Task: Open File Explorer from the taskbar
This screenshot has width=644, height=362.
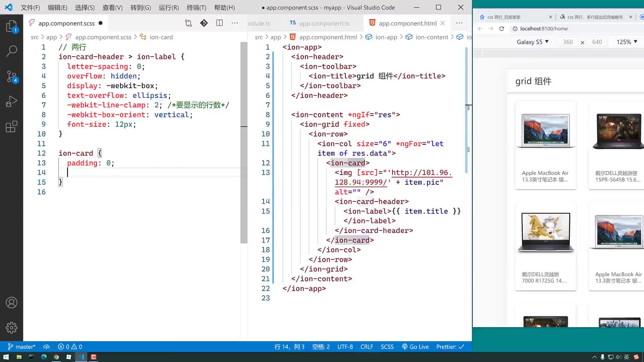Action: (19, 357)
